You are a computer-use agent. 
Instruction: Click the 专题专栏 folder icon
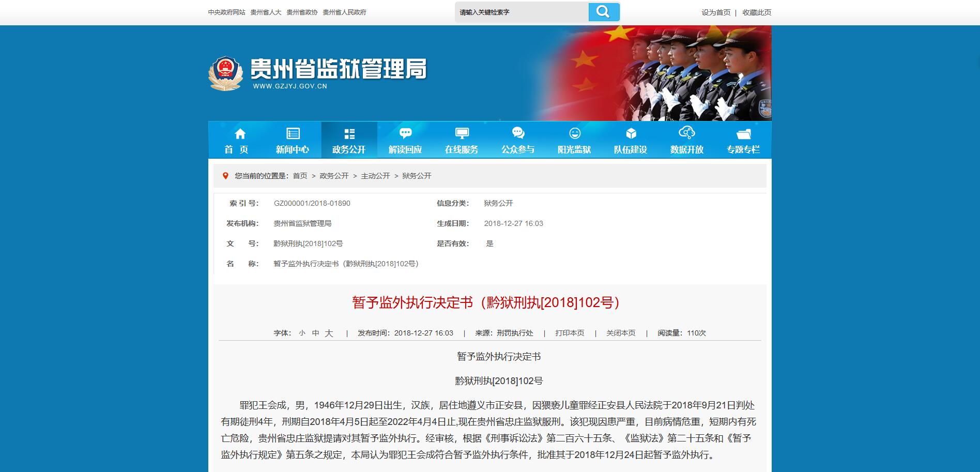[x=743, y=134]
